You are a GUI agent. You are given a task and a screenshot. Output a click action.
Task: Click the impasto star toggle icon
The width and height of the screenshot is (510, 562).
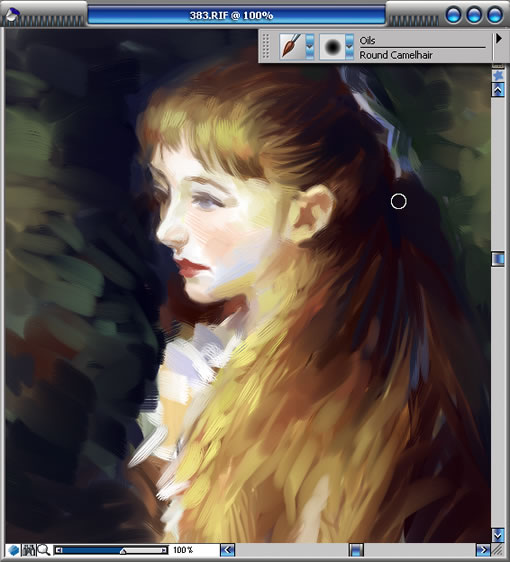pyautogui.click(x=497, y=75)
